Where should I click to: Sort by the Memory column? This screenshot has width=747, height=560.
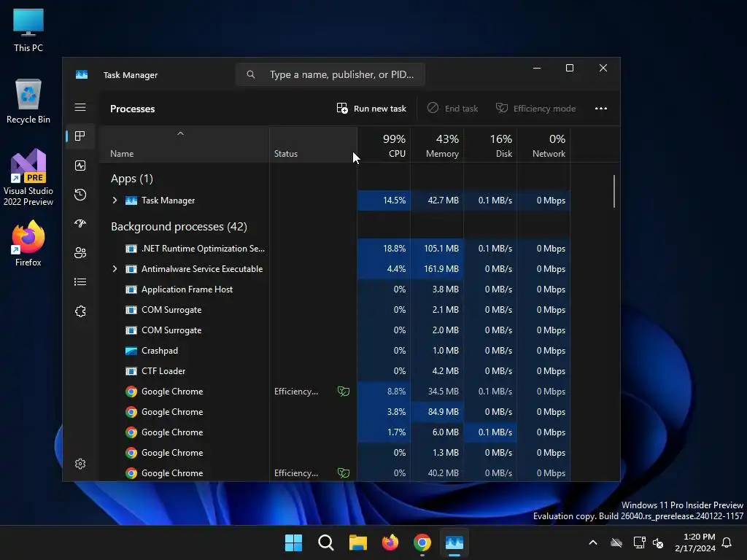(x=437, y=145)
